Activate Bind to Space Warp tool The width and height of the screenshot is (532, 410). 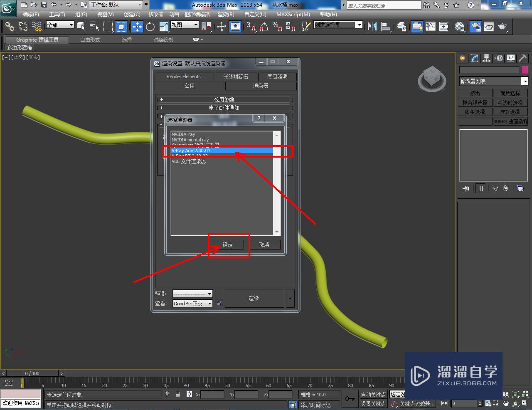tap(37, 27)
